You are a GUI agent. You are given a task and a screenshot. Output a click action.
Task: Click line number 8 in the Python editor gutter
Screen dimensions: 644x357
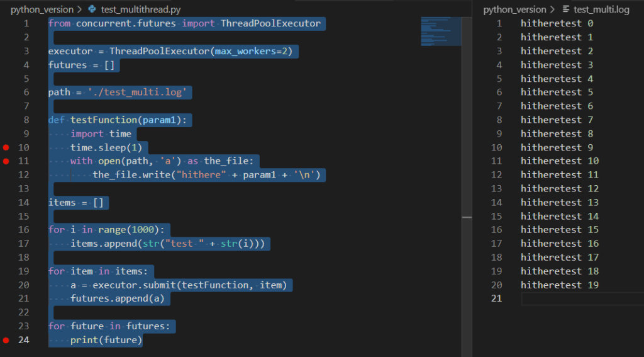click(x=26, y=120)
